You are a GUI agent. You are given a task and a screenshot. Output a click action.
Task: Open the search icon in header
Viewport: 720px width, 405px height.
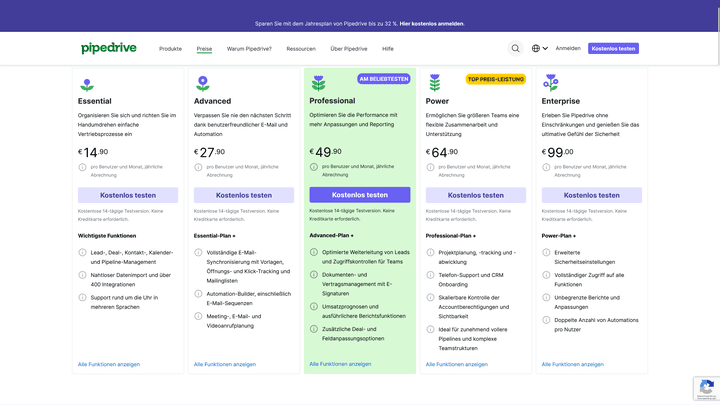(515, 48)
